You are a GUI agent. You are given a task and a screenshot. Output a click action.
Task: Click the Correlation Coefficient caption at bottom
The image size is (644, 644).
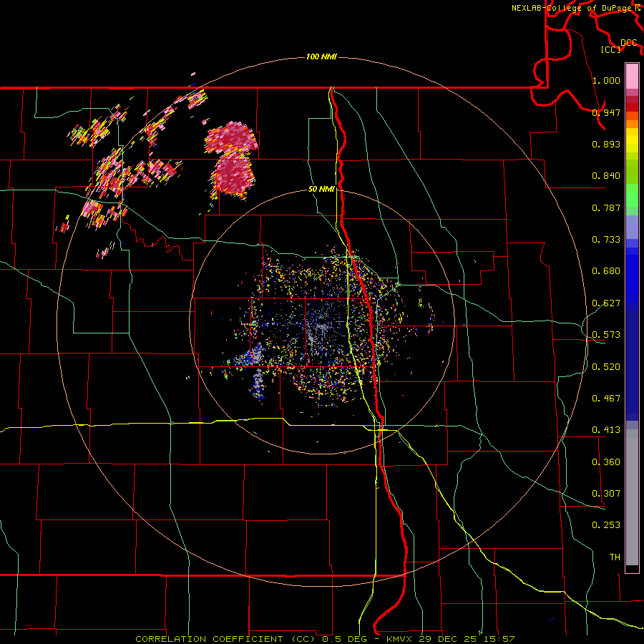(x=325, y=639)
